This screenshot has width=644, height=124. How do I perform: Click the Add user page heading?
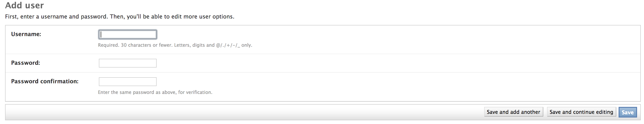click(24, 5)
